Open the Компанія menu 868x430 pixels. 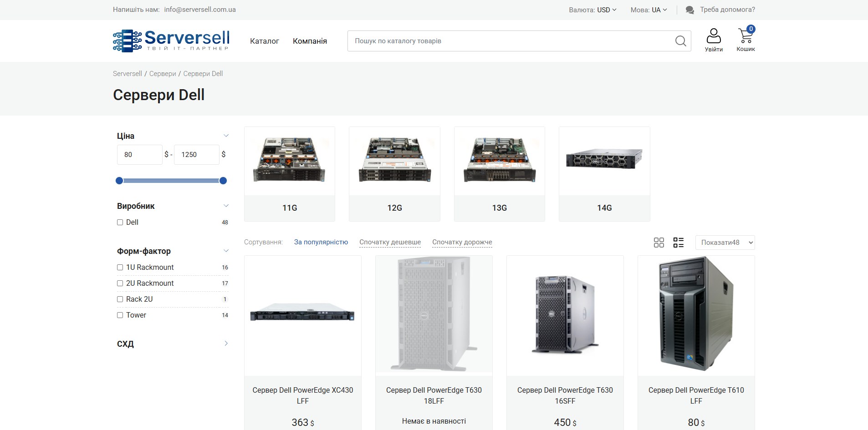pyautogui.click(x=310, y=41)
